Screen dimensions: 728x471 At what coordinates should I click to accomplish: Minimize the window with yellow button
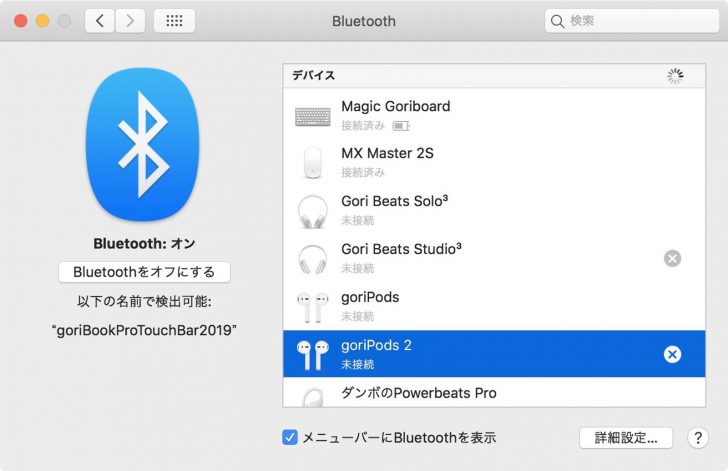coord(43,21)
